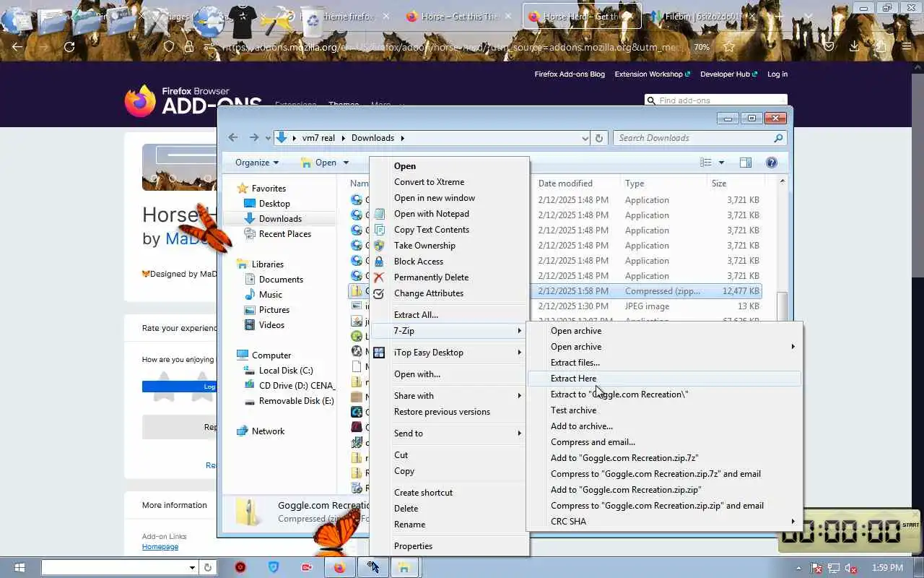Image resolution: width=924 pixels, height=578 pixels.
Task: Select Local Disk (C:) in sidebar
Action: tap(286, 371)
